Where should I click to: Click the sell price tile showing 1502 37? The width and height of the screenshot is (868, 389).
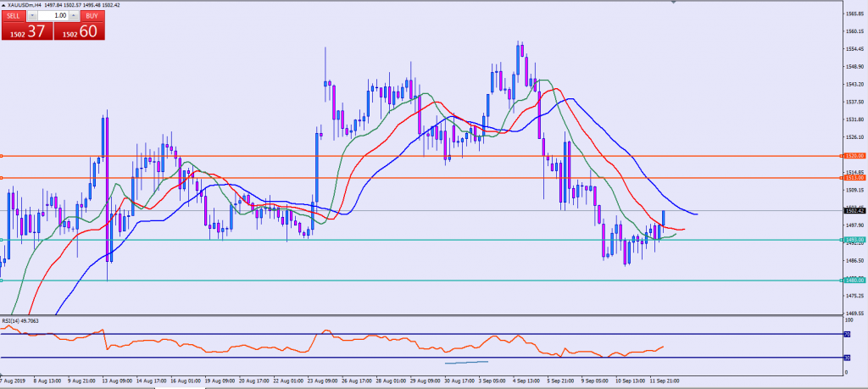point(25,31)
